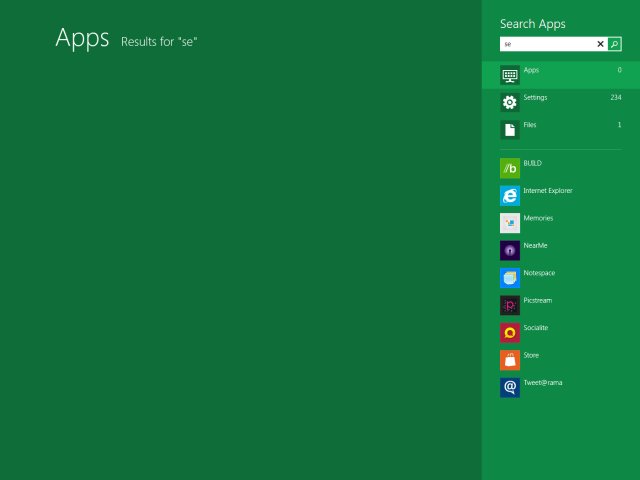
Task: Click the Files document icon
Action: tap(510, 129)
